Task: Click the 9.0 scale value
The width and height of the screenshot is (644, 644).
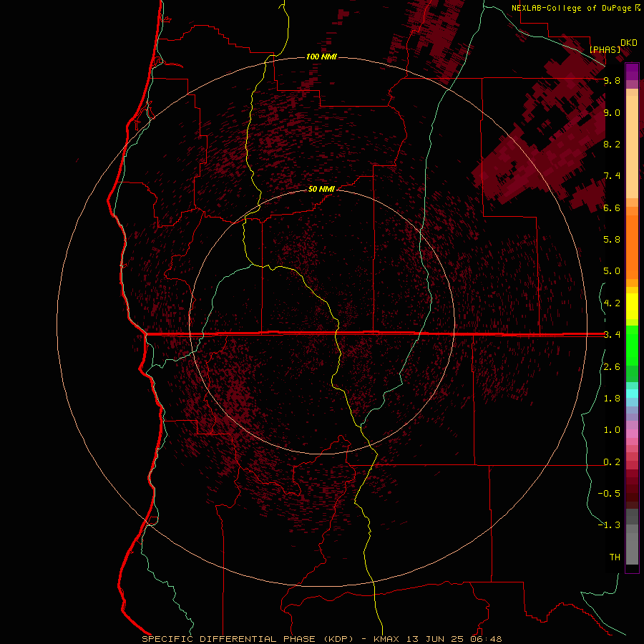Action: coord(612,113)
